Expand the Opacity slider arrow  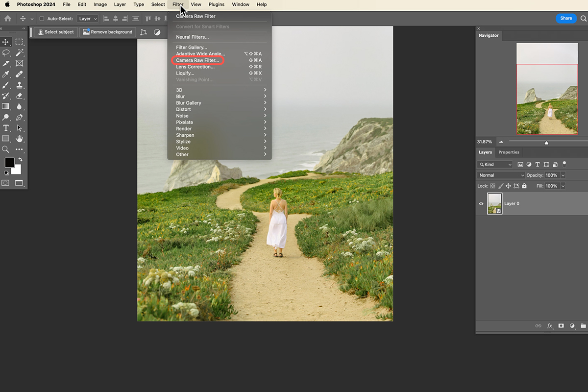tap(563, 175)
